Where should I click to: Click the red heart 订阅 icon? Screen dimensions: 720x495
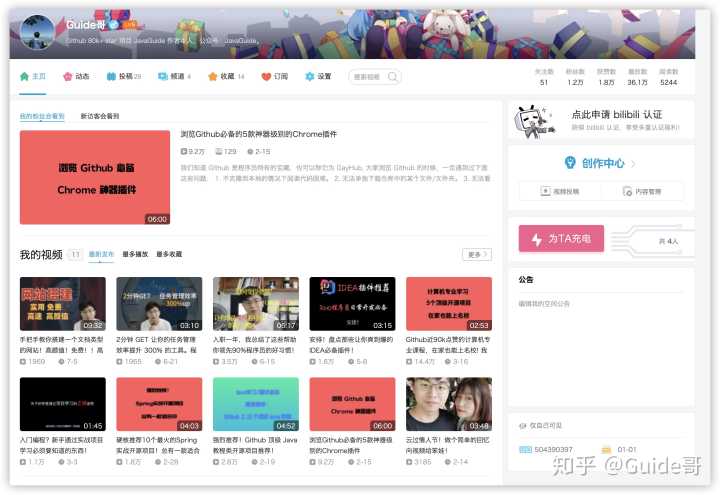pos(265,77)
